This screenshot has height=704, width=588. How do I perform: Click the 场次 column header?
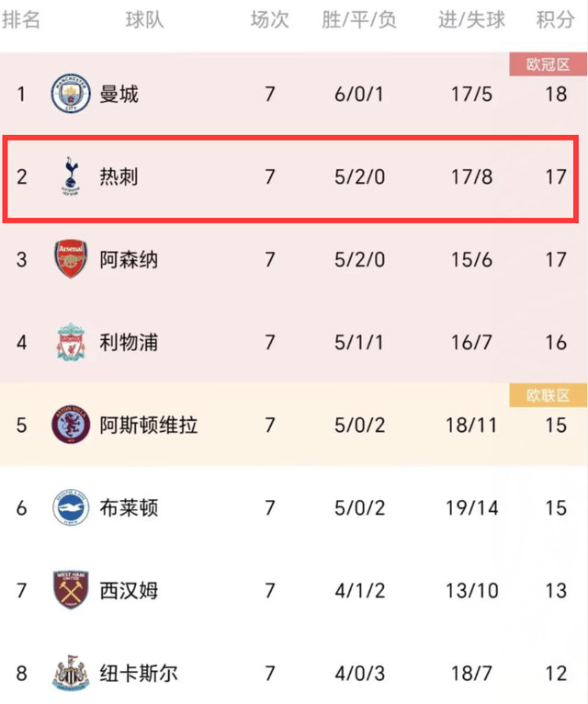pos(270,19)
